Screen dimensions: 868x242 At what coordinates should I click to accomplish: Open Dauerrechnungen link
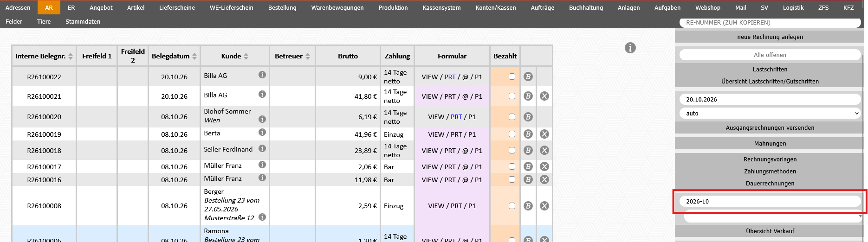coord(770,183)
